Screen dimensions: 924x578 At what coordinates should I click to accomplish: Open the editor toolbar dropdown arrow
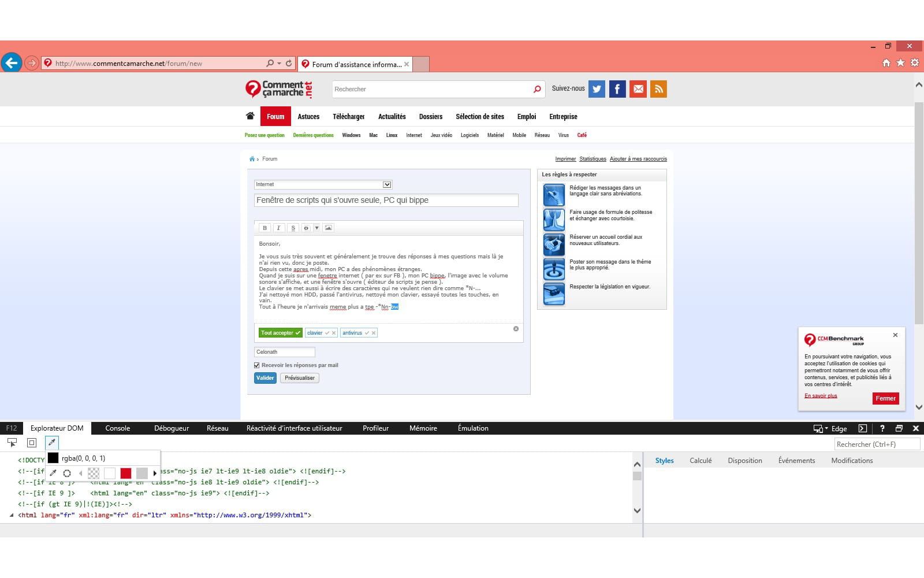tap(316, 228)
